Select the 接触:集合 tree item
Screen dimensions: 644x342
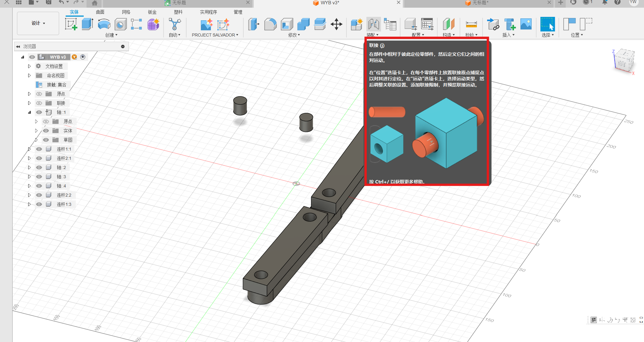[x=56, y=85]
